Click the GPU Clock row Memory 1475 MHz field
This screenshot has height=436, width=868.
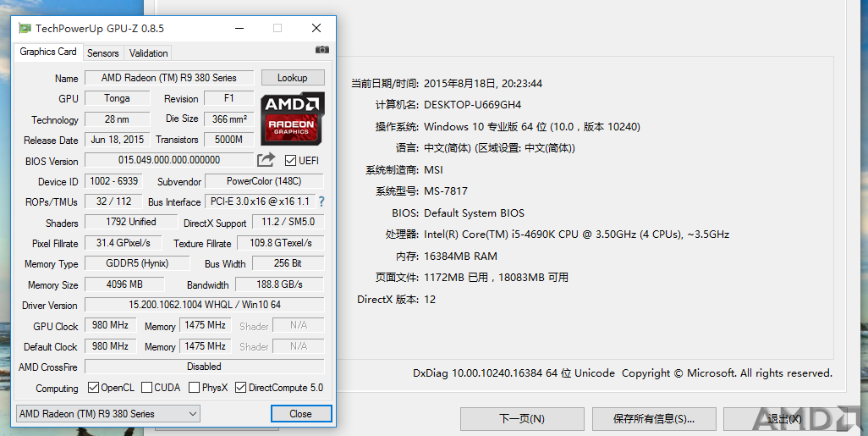pyautogui.click(x=205, y=325)
